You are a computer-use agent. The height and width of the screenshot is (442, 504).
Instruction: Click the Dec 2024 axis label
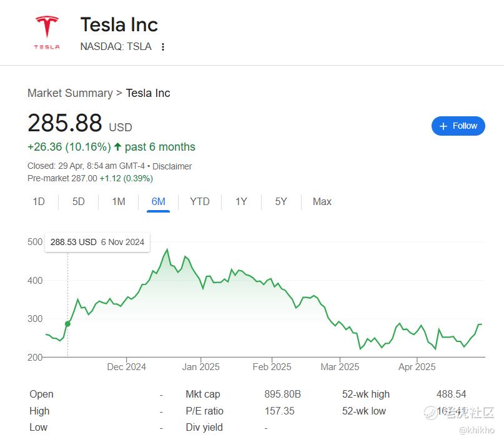coord(126,367)
